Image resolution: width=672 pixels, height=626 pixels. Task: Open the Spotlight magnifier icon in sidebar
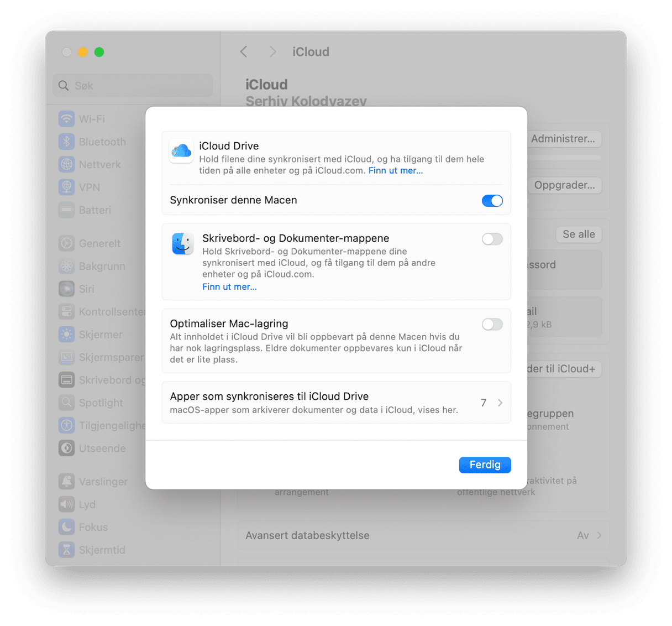pos(66,403)
